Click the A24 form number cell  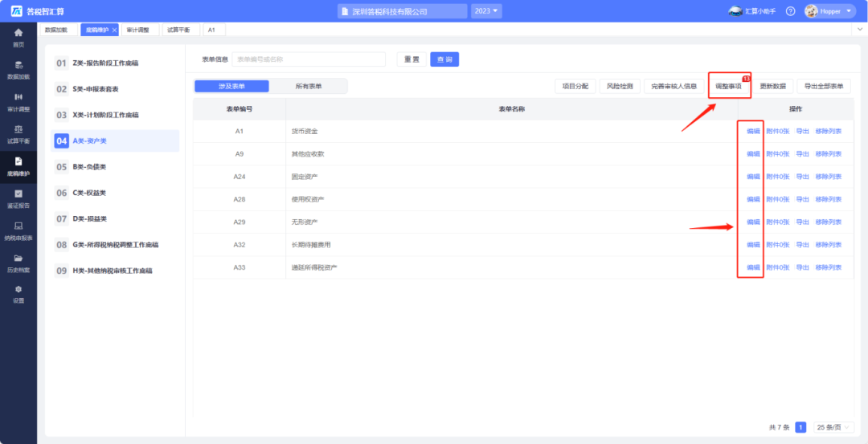pyautogui.click(x=240, y=177)
